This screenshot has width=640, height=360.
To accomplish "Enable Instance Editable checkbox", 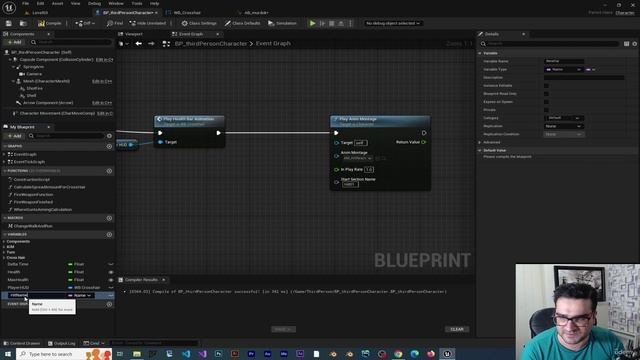I will (546, 86).
